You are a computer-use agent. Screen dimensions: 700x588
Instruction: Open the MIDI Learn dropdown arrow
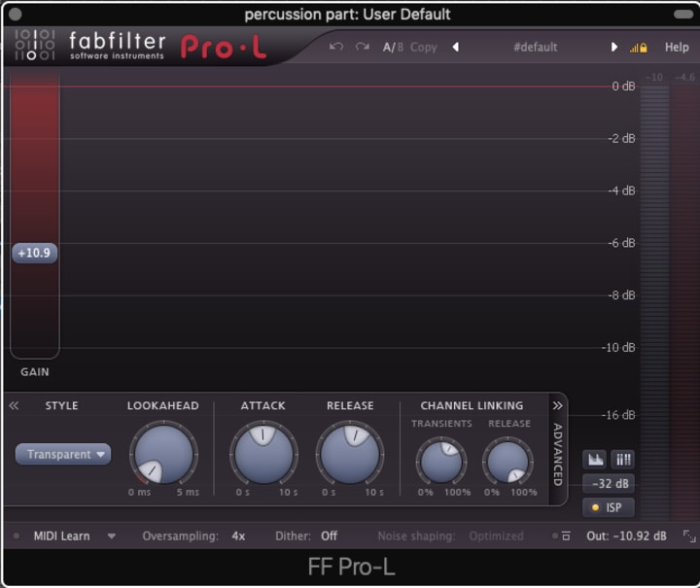pos(112,536)
